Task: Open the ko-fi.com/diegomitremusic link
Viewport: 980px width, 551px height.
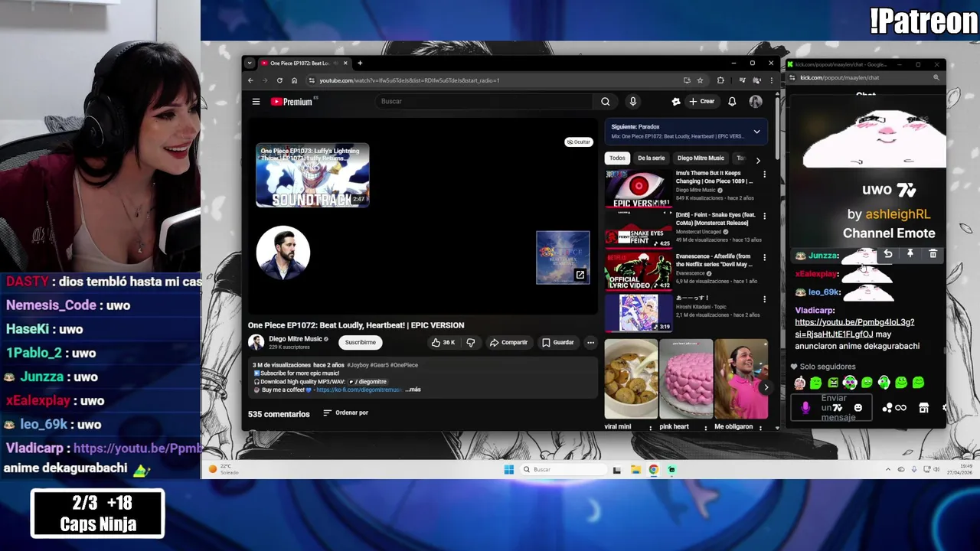Action: [x=359, y=390]
